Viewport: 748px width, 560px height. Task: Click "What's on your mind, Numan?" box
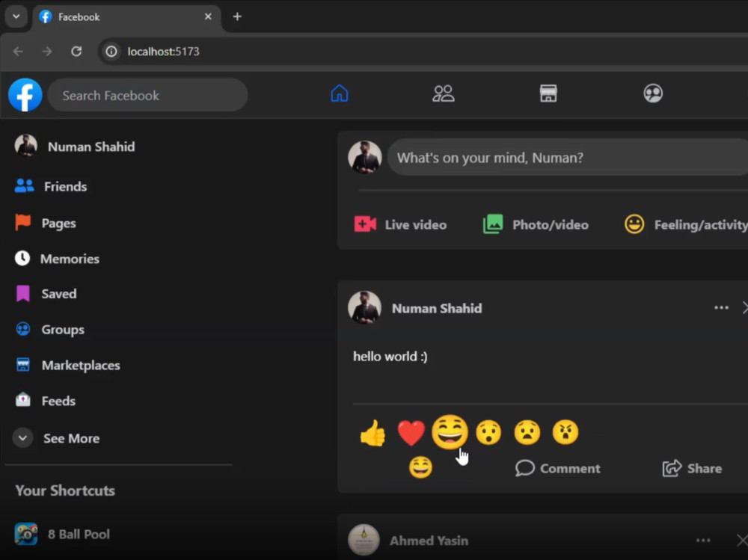[568, 158]
